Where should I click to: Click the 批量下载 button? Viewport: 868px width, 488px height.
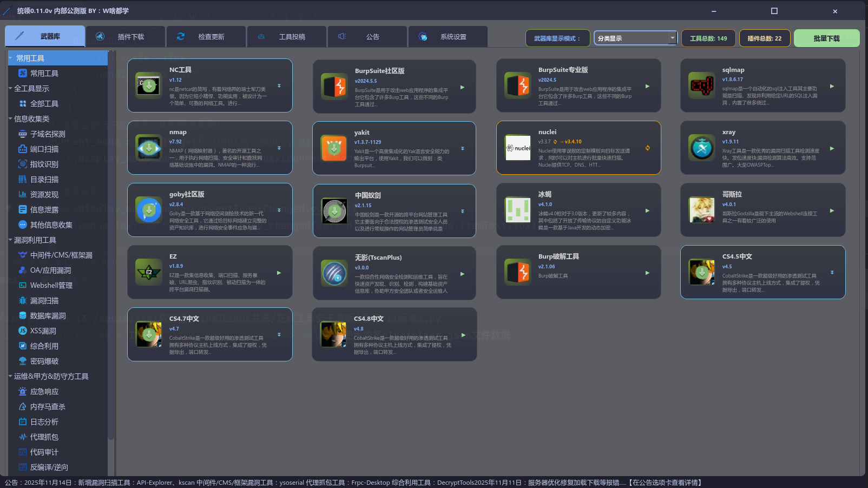(826, 38)
